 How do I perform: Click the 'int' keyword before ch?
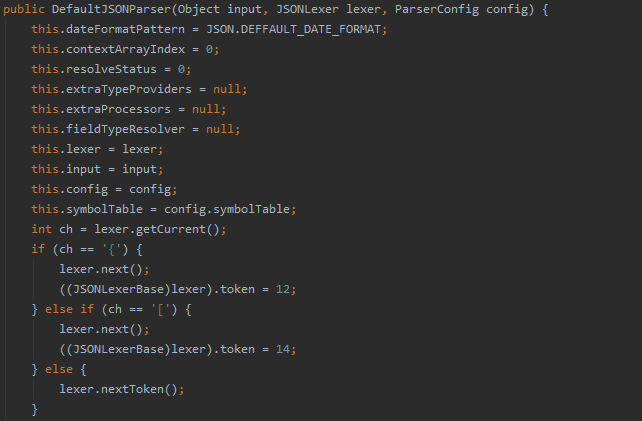pyautogui.click(x=42, y=229)
